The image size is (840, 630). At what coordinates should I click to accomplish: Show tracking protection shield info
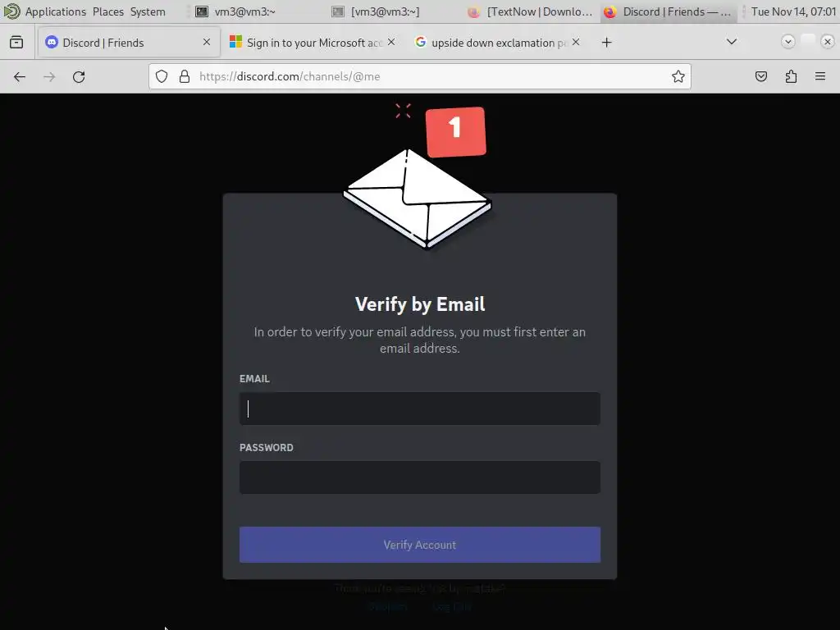click(x=162, y=76)
